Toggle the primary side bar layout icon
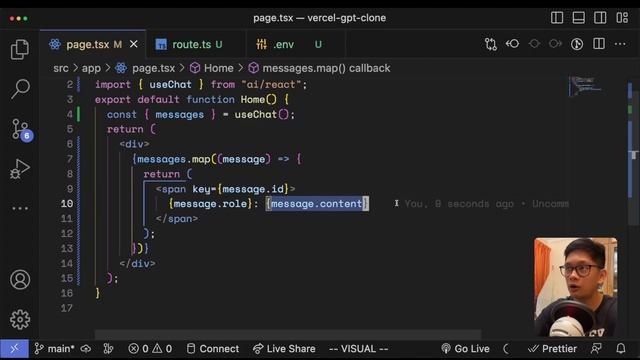This screenshot has width=640, height=360. [x=557, y=18]
